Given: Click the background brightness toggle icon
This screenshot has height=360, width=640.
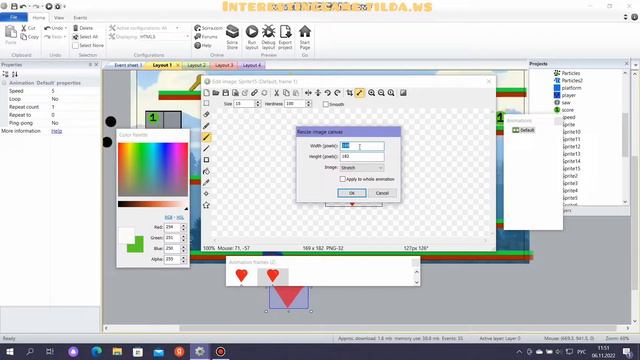Looking at the screenshot, I should 403,93.
